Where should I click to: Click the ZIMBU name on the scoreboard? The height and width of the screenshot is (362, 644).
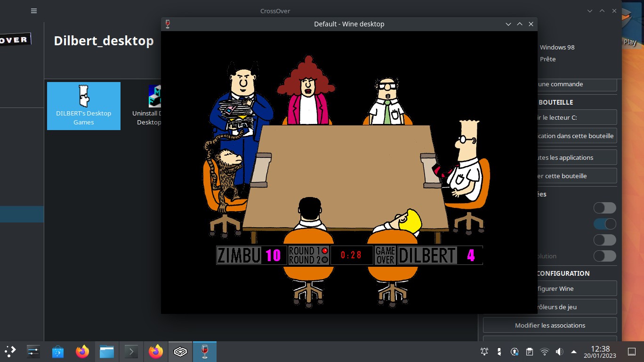(x=239, y=255)
